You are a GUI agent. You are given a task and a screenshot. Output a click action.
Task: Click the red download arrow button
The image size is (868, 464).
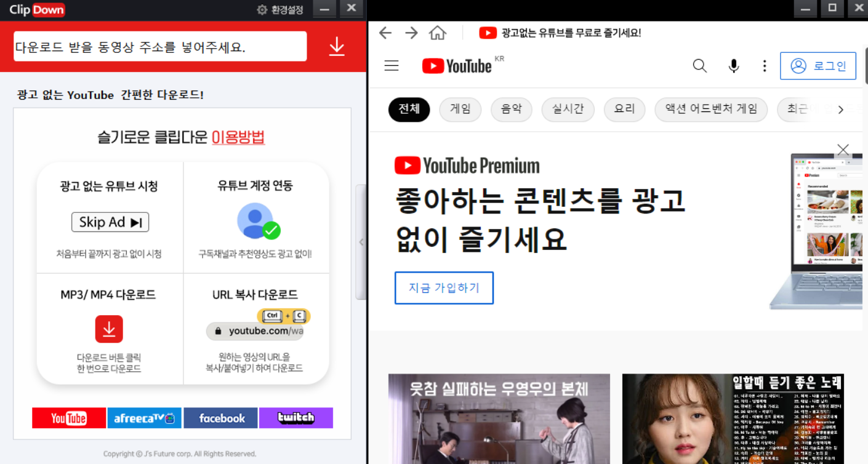click(337, 47)
